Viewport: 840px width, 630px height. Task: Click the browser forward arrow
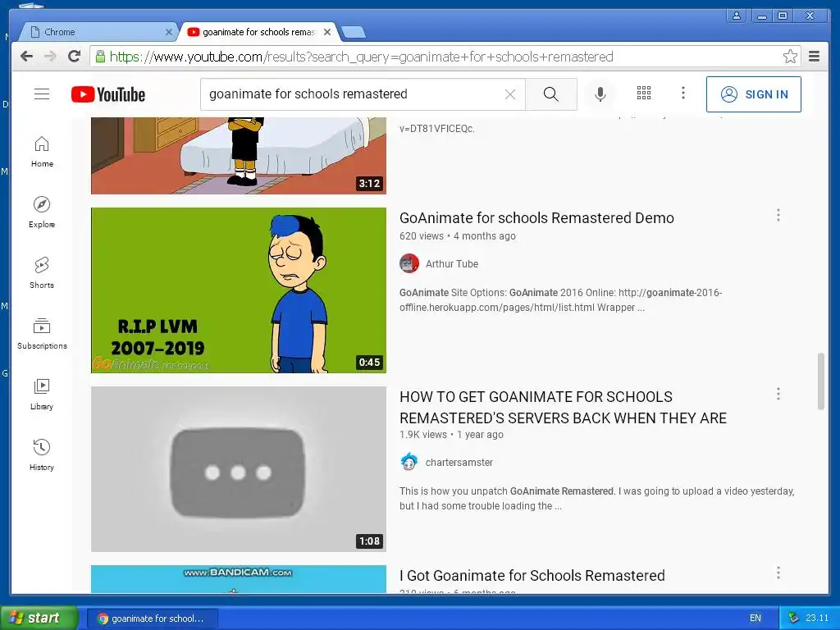50,57
